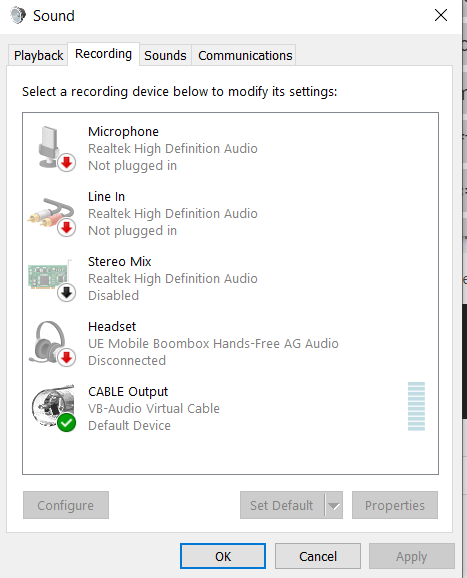This screenshot has width=467, height=578.
Task: Click the CABLE Output volume level meter
Action: click(x=417, y=406)
